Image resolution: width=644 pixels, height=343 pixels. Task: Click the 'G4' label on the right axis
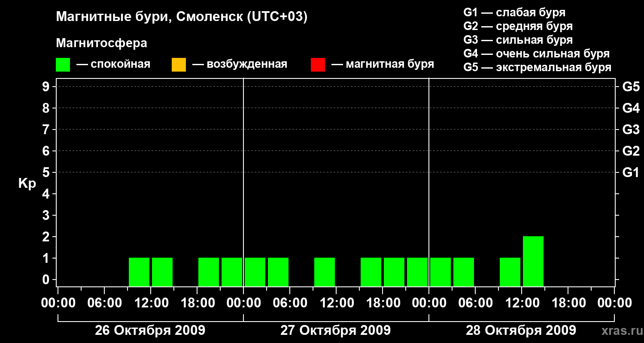coord(631,108)
